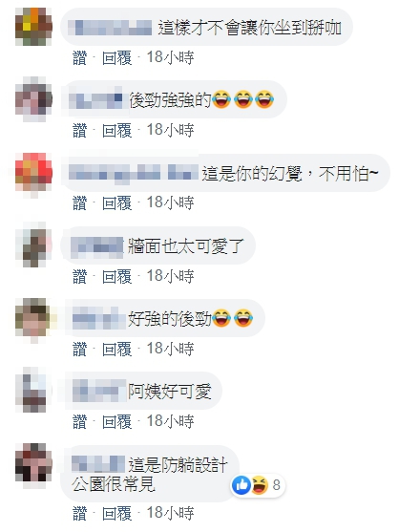Like the comment 牆面也太可愛了
Viewport: 420px width, 532px height.
79,276
